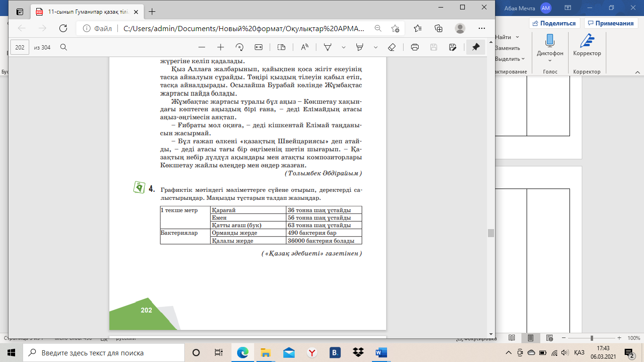
Task: Rotate the PDF page
Action: click(x=239, y=47)
